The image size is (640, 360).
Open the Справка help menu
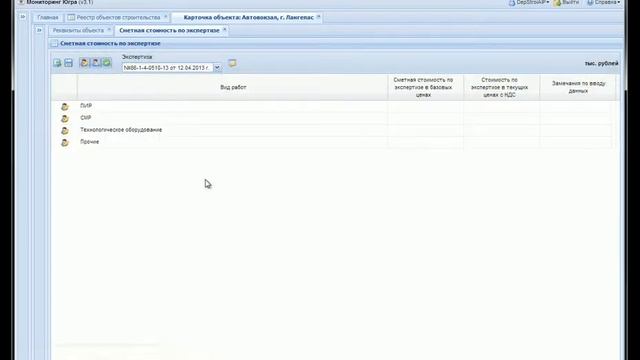(604, 2)
